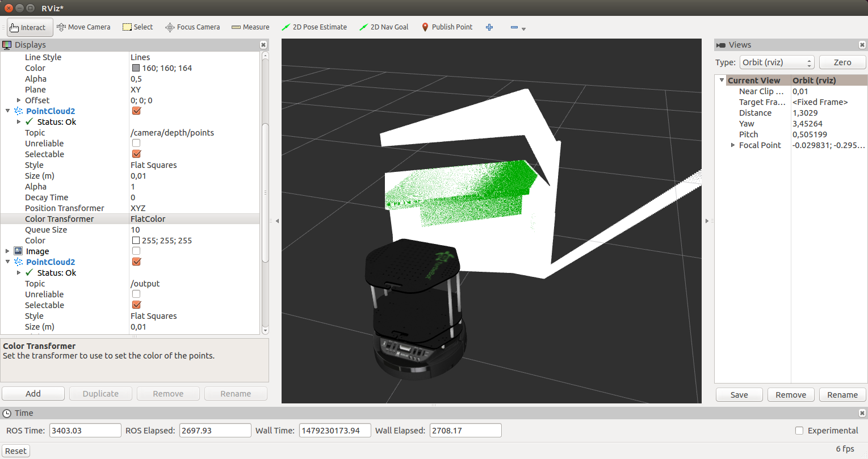
Task: Collapse the /camera/depth/points PointCloud2 display
Action: tap(7, 111)
